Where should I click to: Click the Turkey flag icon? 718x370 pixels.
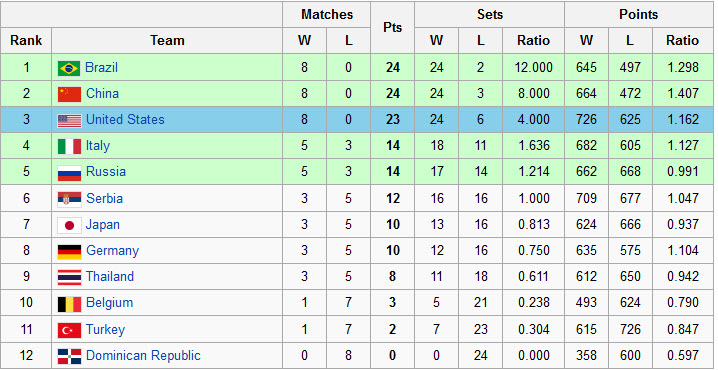70,330
